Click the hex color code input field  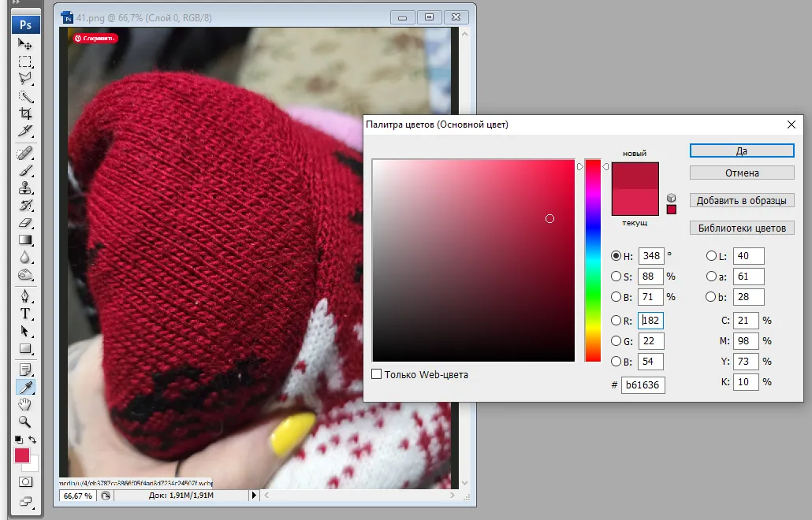(643, 384)
